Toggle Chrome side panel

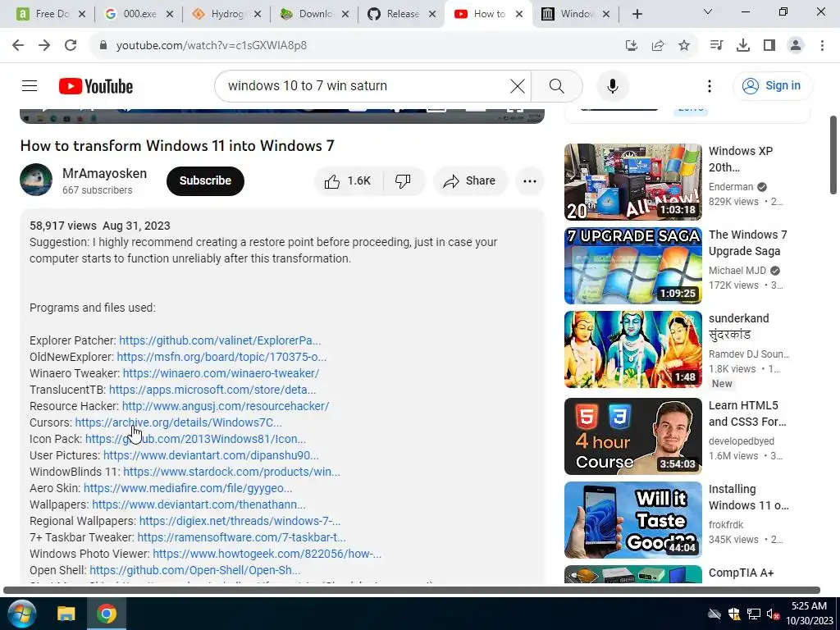click(x=769, y=46)
